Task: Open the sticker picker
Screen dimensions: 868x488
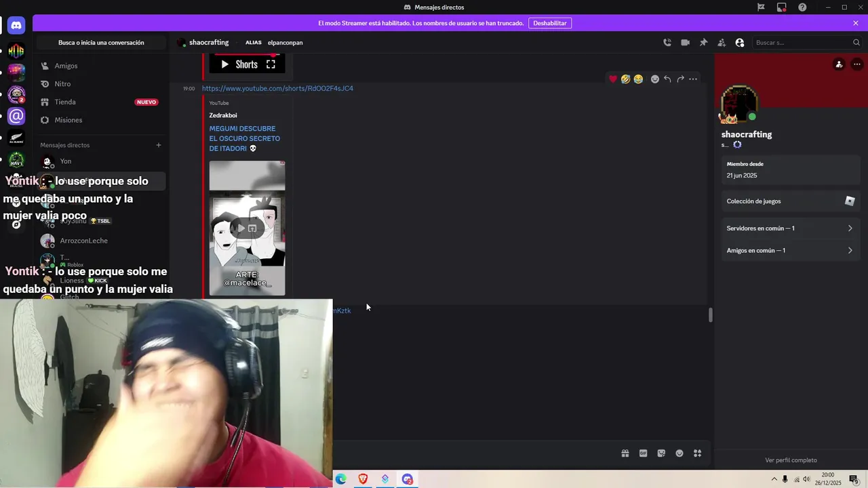Action: [661, 453]
